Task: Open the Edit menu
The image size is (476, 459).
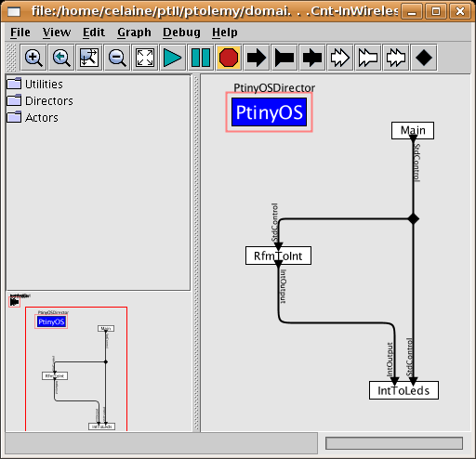Action: 94,33
